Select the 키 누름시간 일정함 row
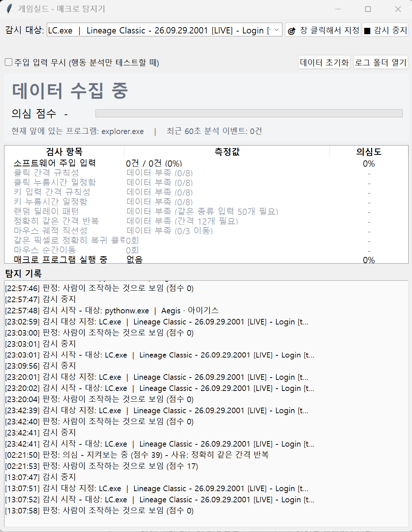Viewport: 412px width, 532px height. [x=207, y=202]
